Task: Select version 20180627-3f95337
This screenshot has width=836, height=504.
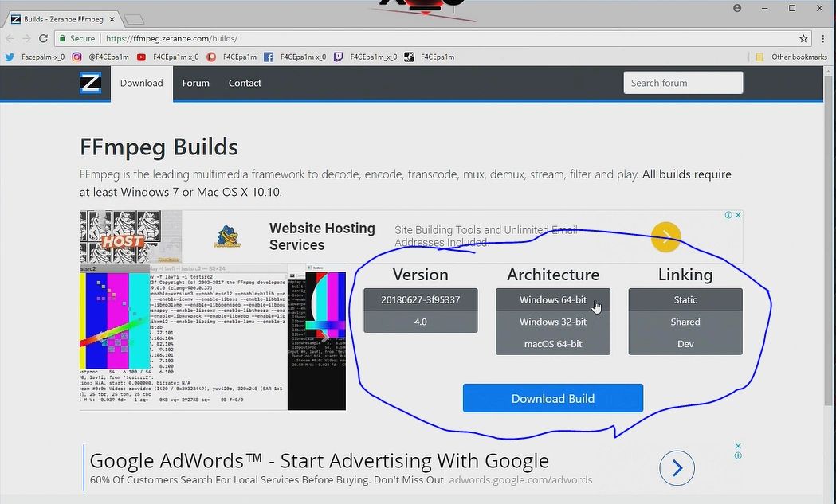Action: pos(421,299)
